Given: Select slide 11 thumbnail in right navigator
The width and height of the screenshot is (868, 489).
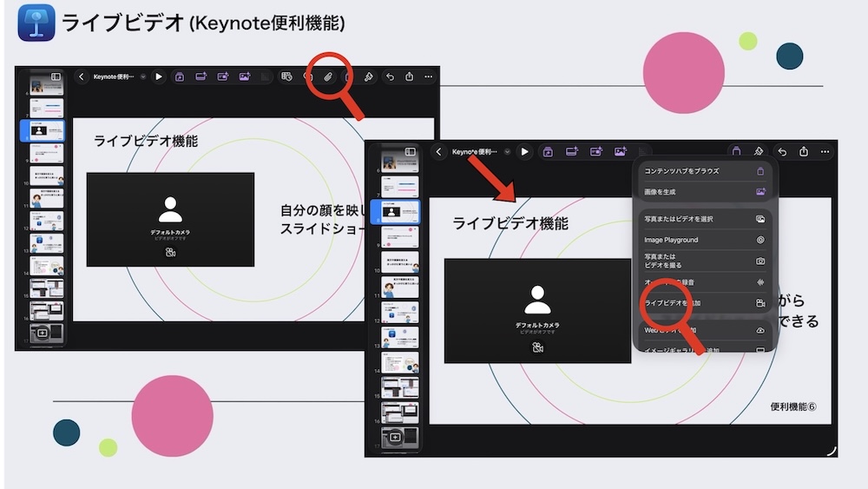Looking at the screenshot, I should tap(399, 287).
